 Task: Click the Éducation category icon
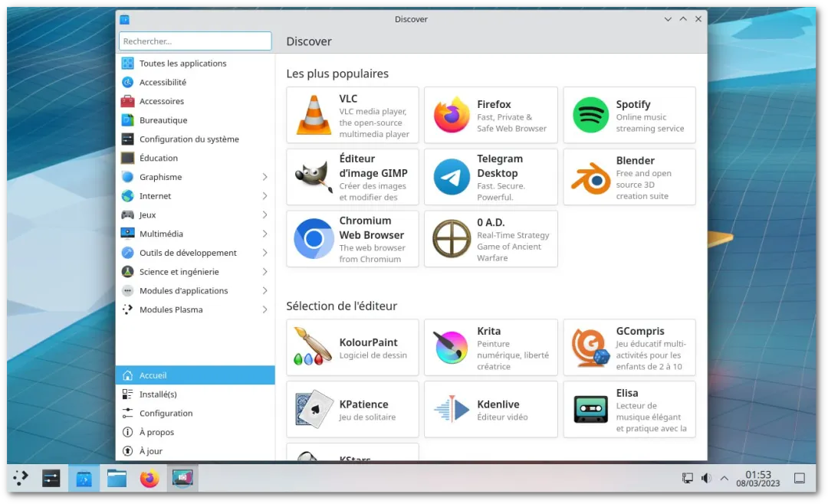(127, 159)
